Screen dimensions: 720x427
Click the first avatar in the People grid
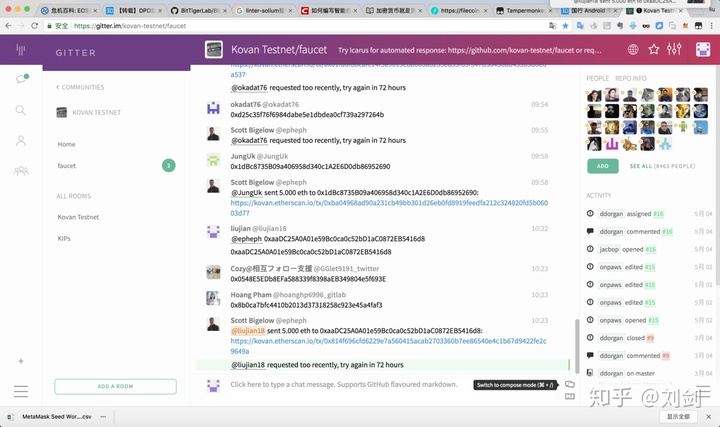click(594, 95)
